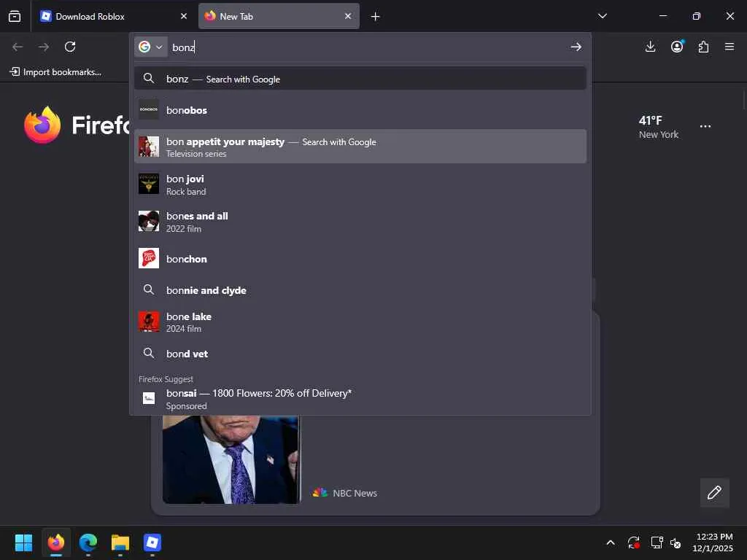Expand the list all tabs chevron

[602, 16]
